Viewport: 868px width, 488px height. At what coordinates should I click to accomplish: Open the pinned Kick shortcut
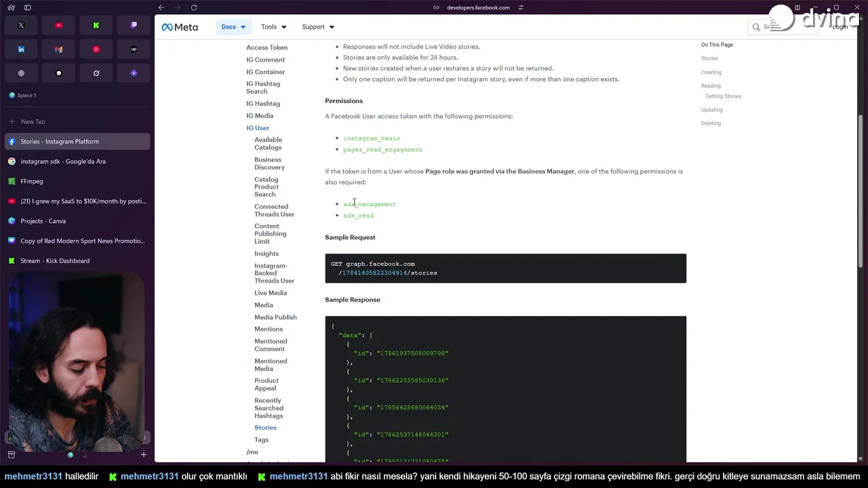point(96,25)
